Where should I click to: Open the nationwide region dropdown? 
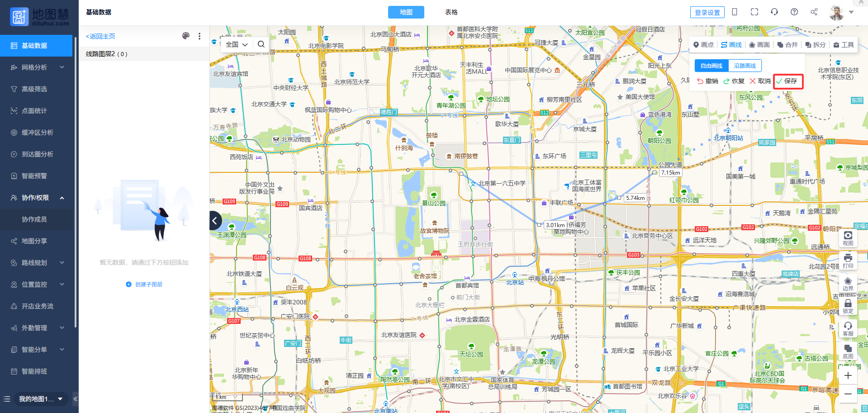point(237,44)
